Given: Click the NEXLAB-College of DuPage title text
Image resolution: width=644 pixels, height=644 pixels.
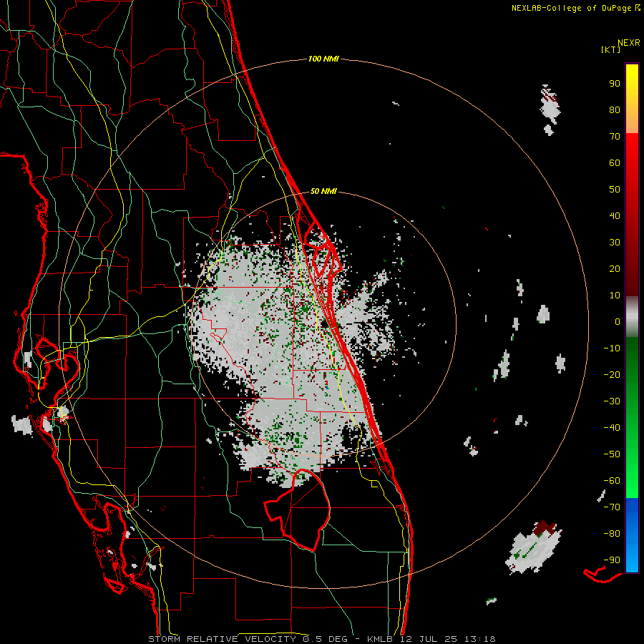Looking at the screenshot, I should coord(571,8).
